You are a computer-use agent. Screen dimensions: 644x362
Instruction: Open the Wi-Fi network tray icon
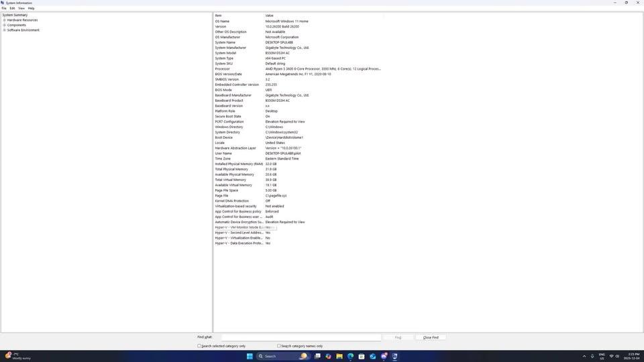coord(611,356)
